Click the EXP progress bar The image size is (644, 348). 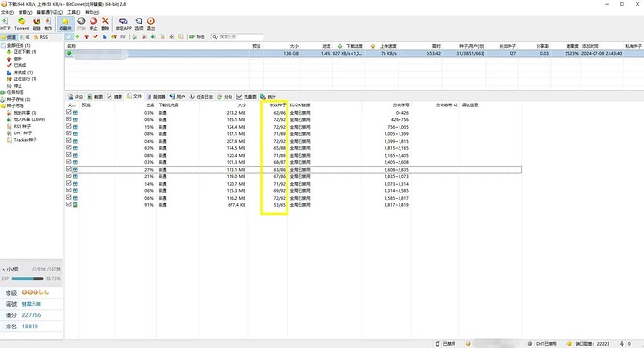pyautogui.click(x=27, y=279)
